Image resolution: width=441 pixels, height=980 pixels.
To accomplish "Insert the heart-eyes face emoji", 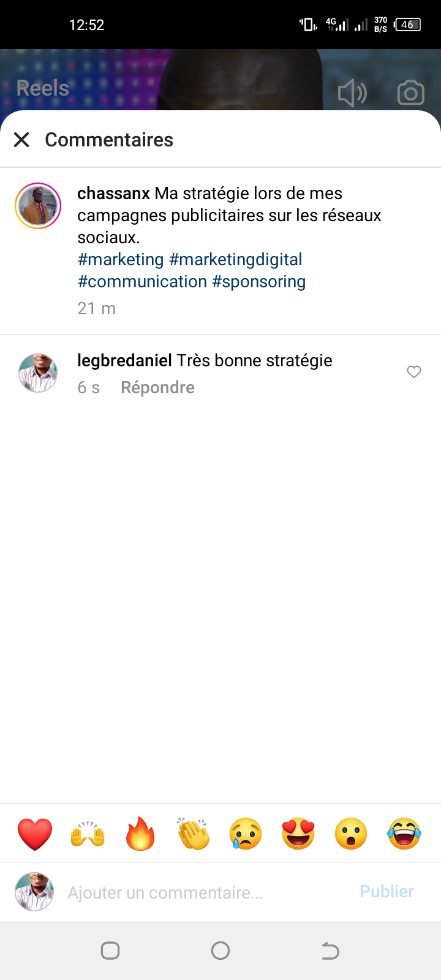I will [x=298, y=834].
